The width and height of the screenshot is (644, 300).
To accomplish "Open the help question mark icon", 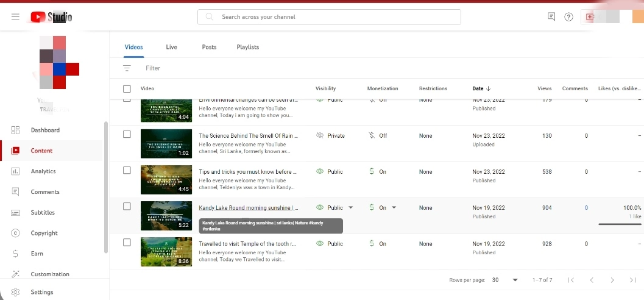I will coord(568,17).
